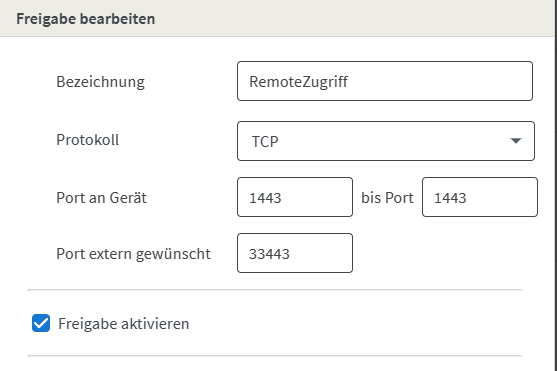The height and width of the screenshot is (371, 557).
Task: Click the Port extern gewünscht label
Action: [134, 254]
